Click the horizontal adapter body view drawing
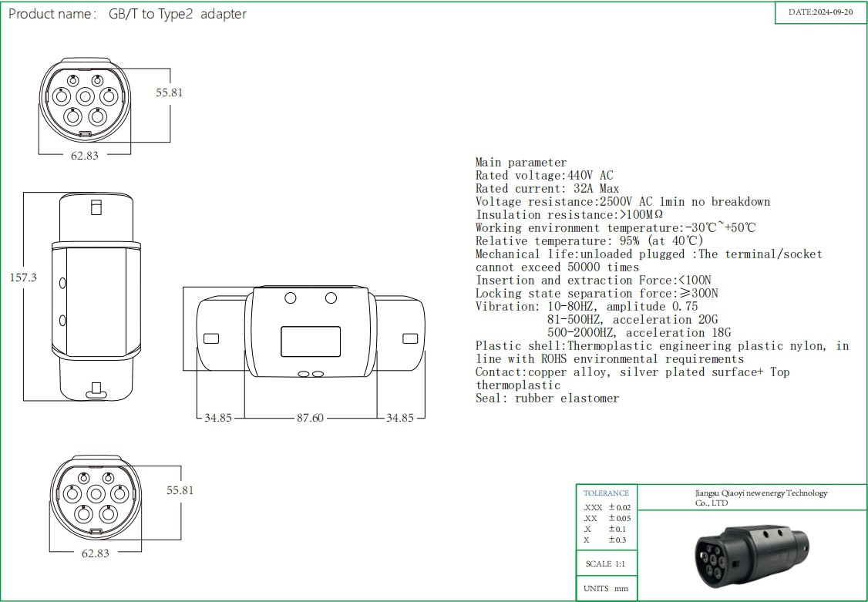Viewport: 868px width, 602px height. (x=311, y=333)
